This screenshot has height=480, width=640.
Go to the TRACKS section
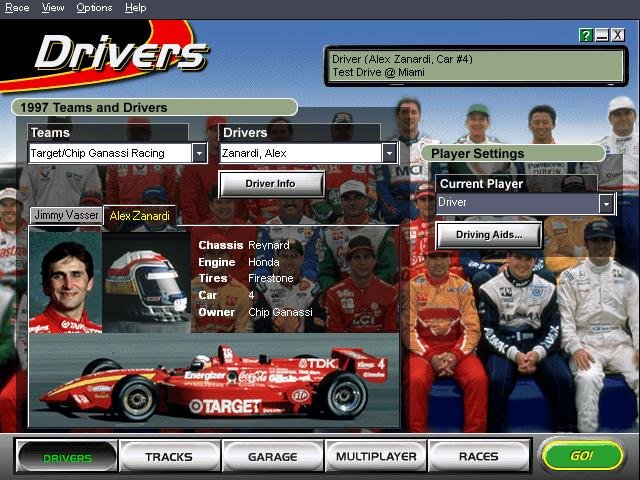click(x=169, y=457)
